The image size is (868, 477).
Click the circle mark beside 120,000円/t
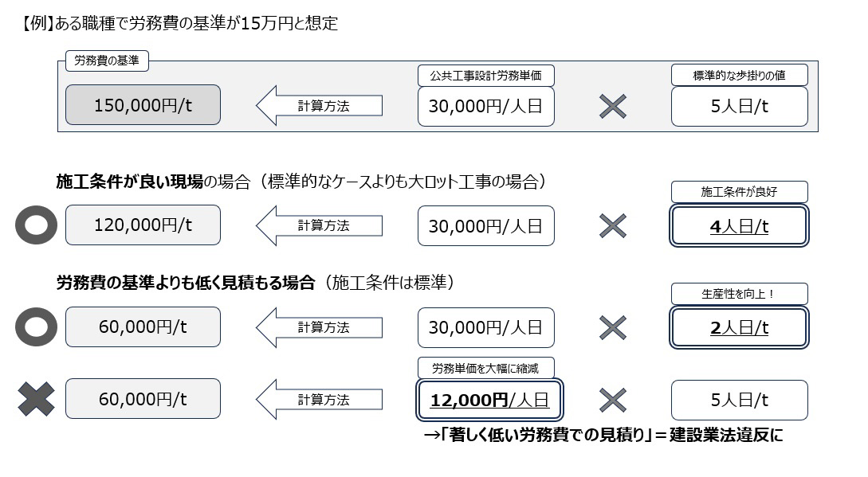pyautogui.click(x=36, y=225)
